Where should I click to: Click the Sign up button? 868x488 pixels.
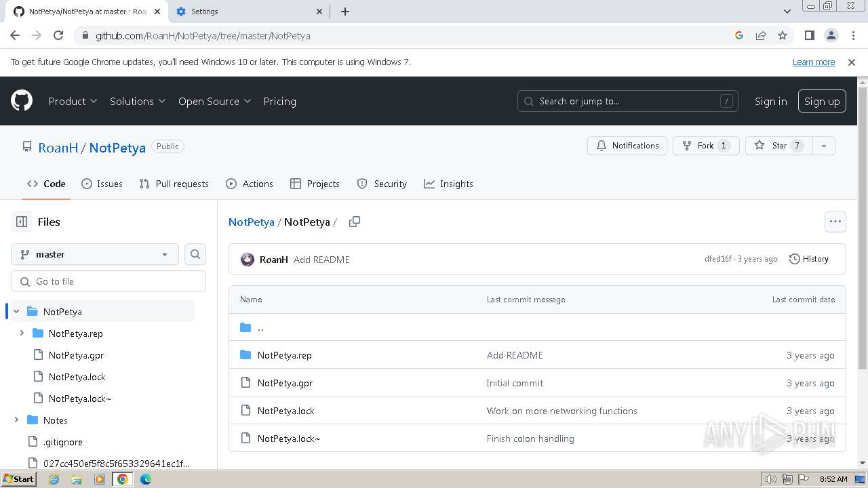tap(822, 101)
